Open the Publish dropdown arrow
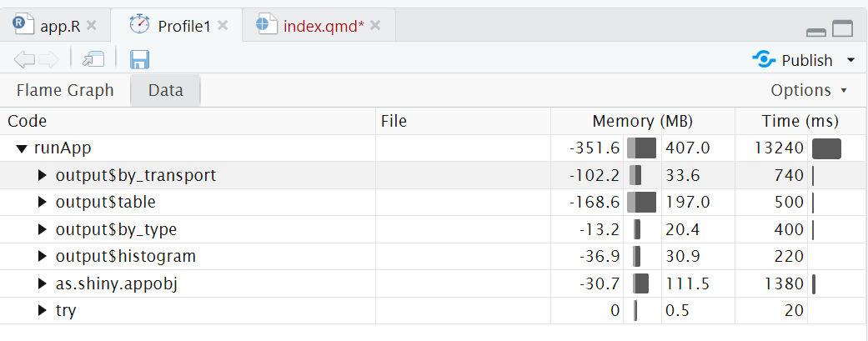This screenshot has width=868, height=341. pos(850,60)
